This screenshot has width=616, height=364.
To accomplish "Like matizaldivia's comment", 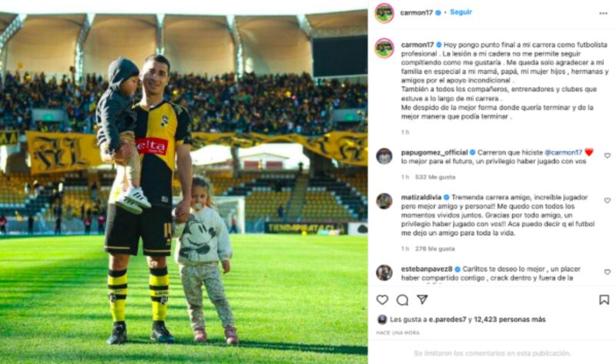I will point(607,201).
